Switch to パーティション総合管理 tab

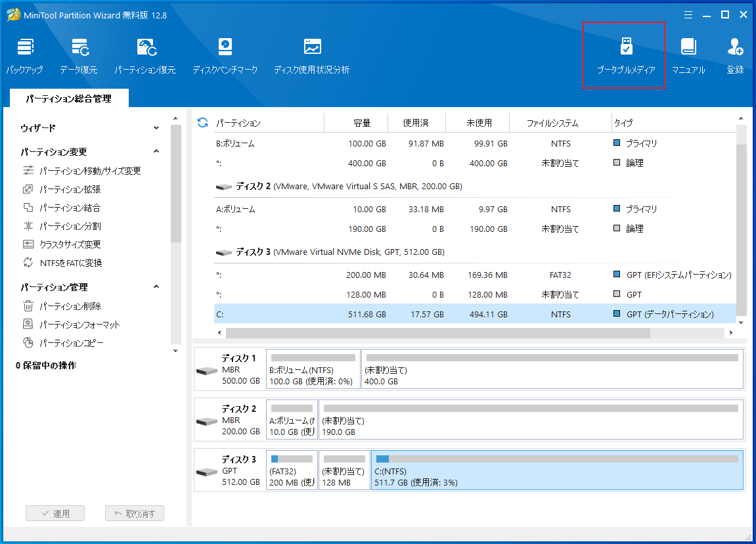69,99
